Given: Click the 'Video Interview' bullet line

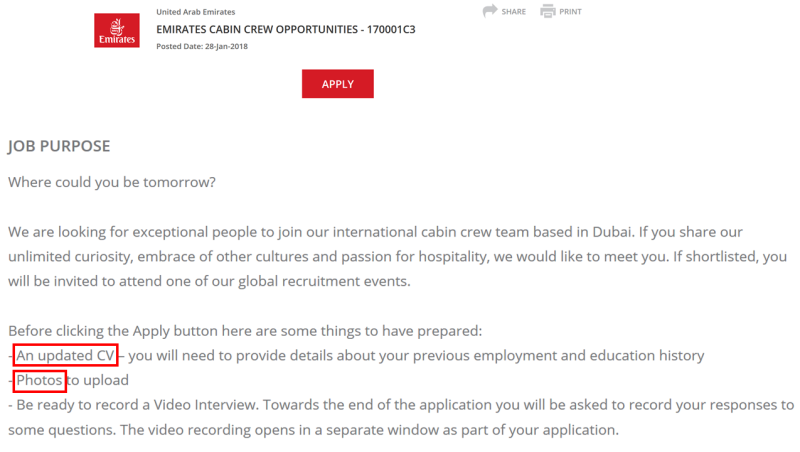Looking at the screenshot, I should click(x=401, y=405).
